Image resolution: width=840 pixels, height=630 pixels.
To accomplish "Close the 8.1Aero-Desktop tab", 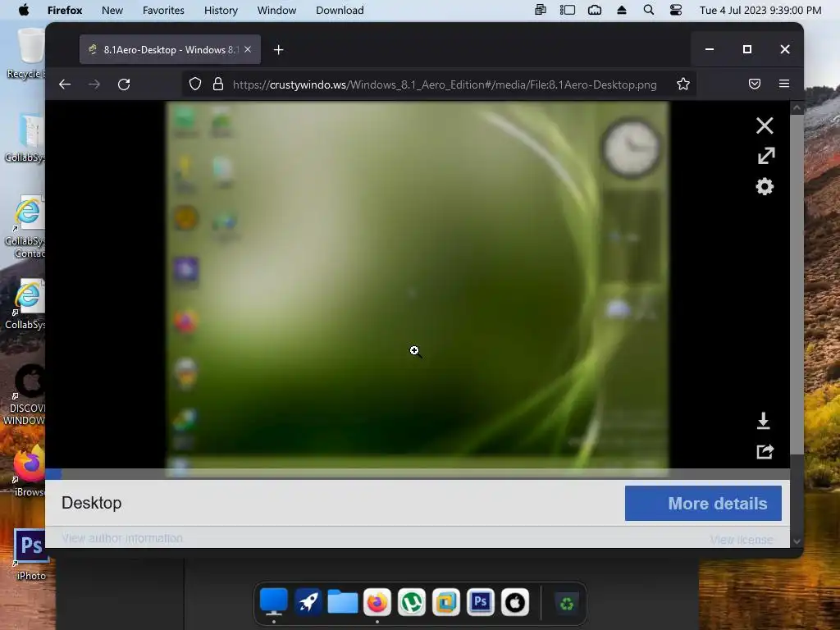I will click(x=248, y=49).
